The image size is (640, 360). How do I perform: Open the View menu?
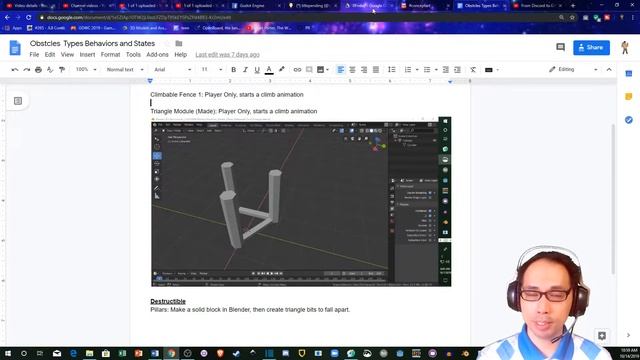pyautogui.click(x=67, y=55)
